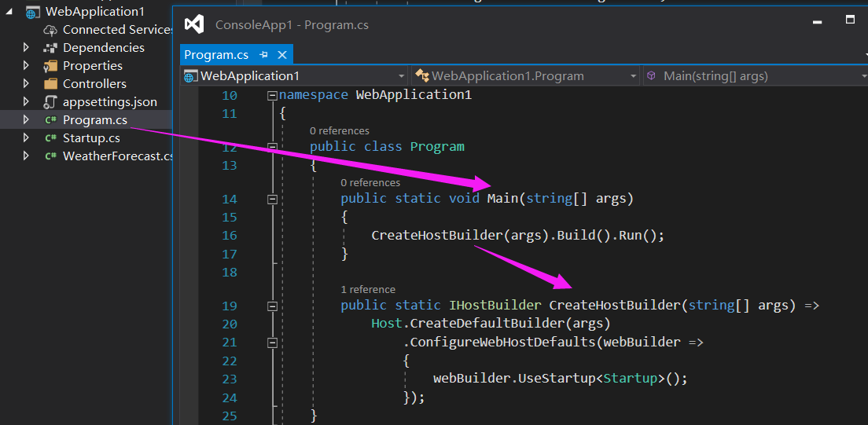This screenshot has width=868, height=425.
Task: Click the Controllers folder icon
Action: [x=50, y=84]
